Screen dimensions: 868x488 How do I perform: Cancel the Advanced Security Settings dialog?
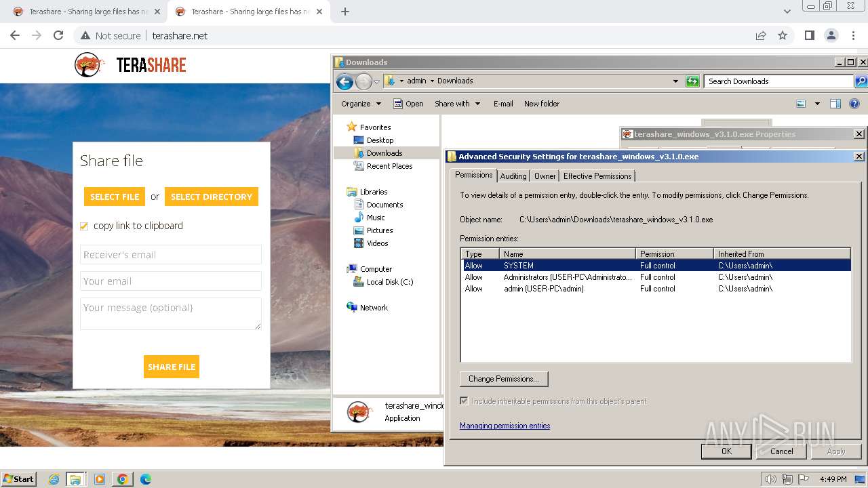(x=781, y=451)
